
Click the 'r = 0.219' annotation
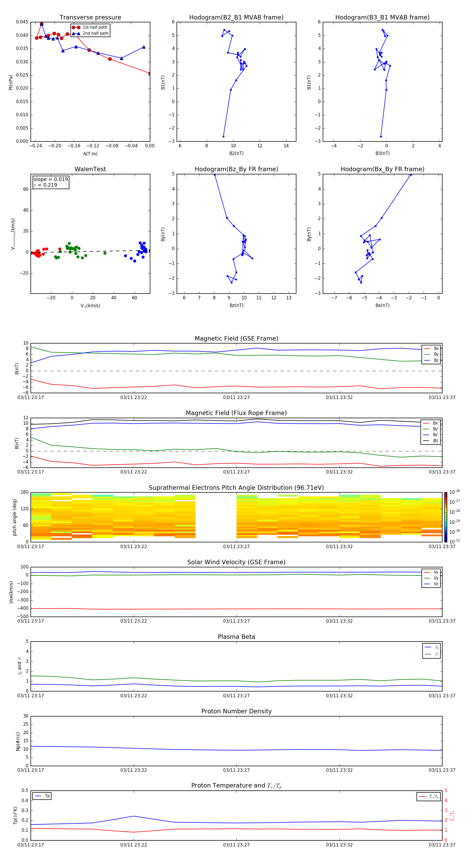(45, 185)
